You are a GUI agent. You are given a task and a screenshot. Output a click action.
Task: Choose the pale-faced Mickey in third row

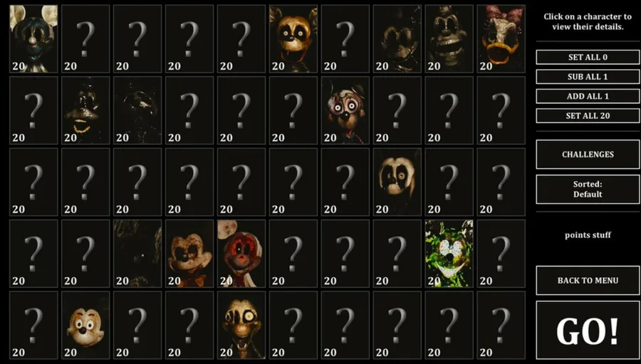point(397,182)
